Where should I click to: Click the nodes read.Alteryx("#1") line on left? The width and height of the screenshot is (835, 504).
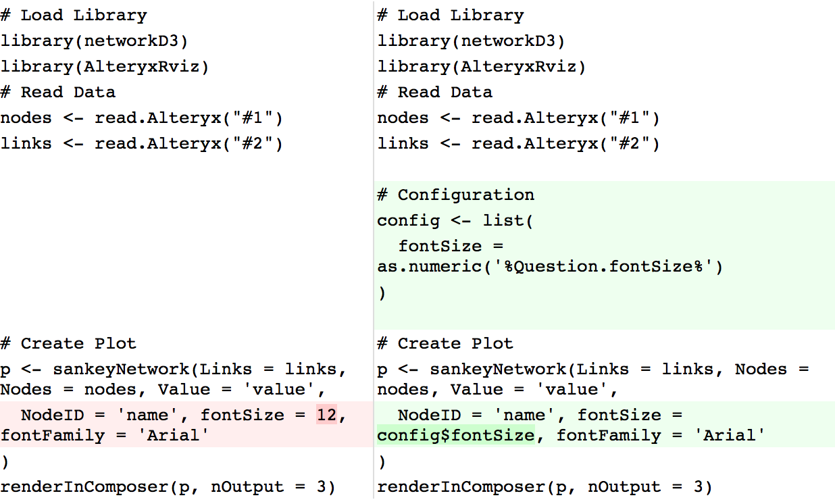coord(141,118)
